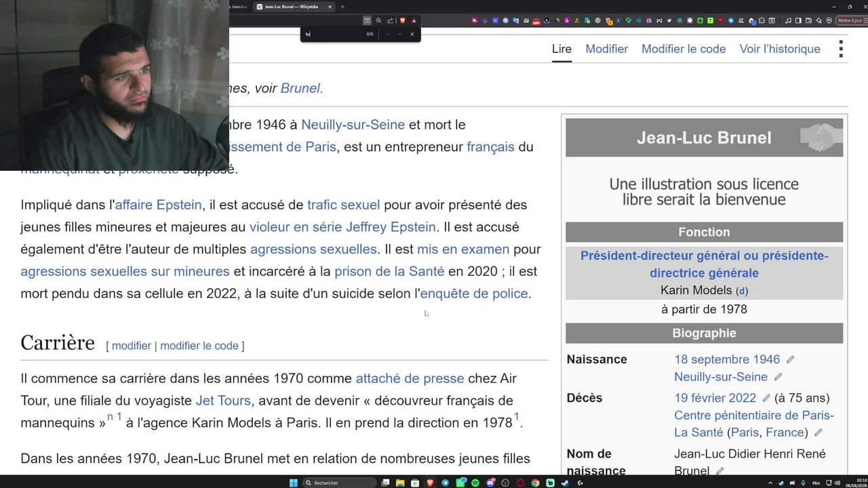This screenshot has width=868, height=488.
Task: Open 'violeur en série Jeffrey Epstein' link
Action: 342,227
